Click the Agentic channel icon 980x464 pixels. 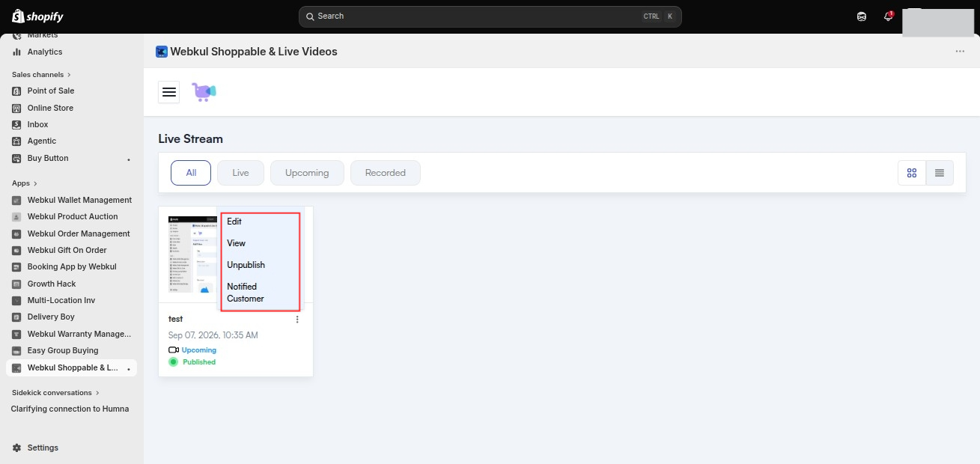click(16, 141)
